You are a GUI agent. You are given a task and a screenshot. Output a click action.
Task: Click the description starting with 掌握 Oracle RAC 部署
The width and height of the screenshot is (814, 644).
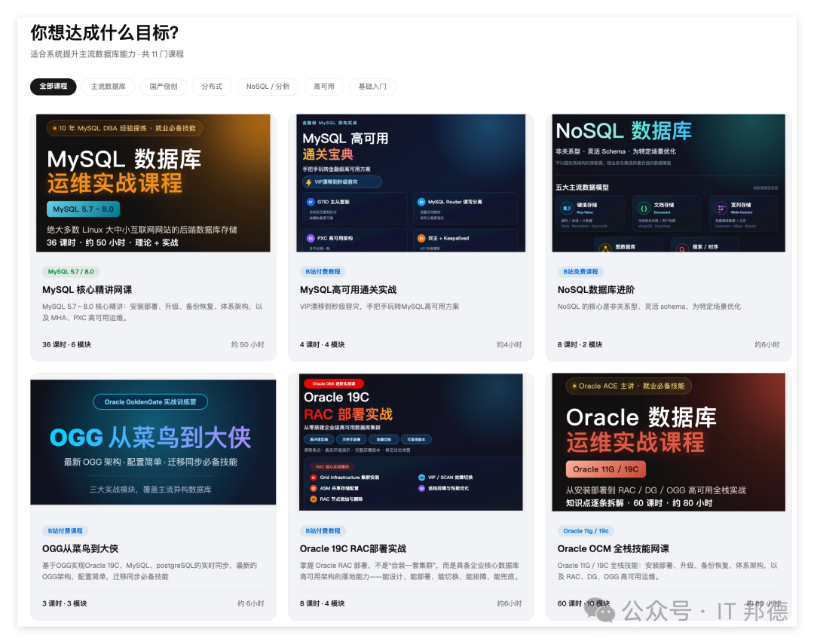[x=409, y=571]
